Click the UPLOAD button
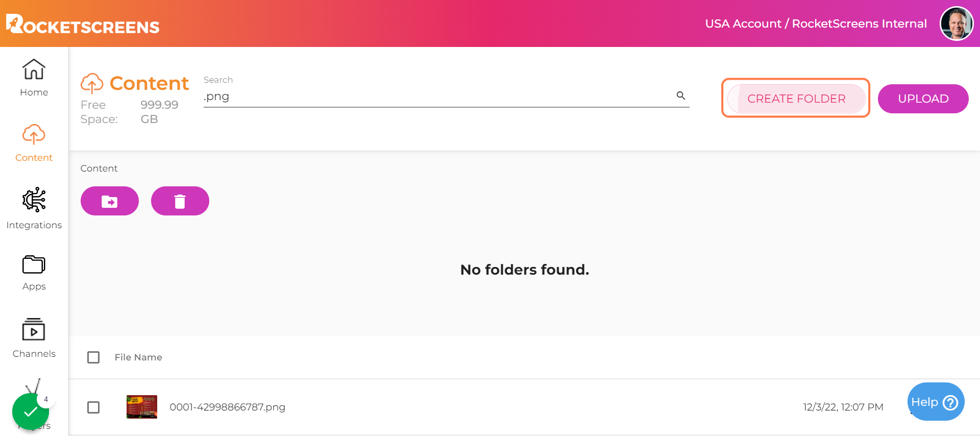This screenshot has height=436, width=980. click(x=923, y=99)
